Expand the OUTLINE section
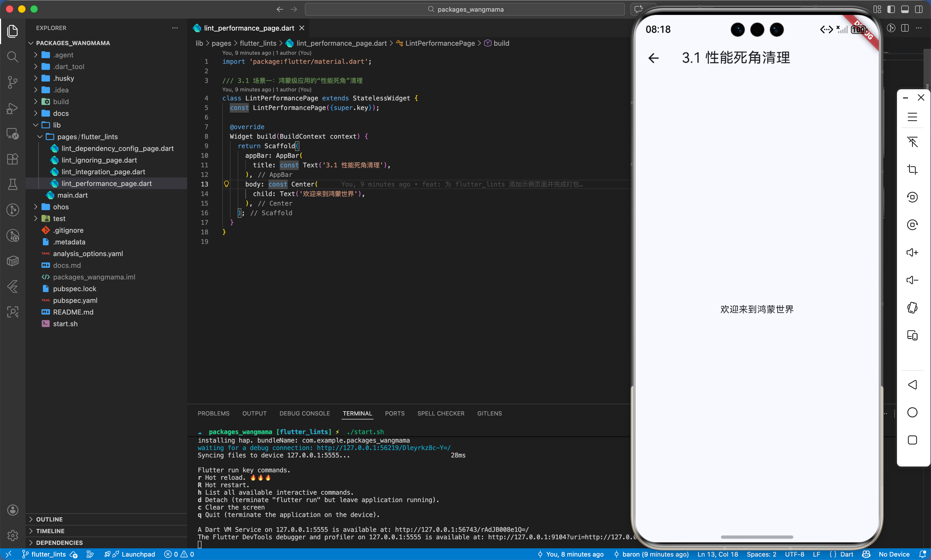Viewport: 931px width, 560px height. (x=49, y=519)
